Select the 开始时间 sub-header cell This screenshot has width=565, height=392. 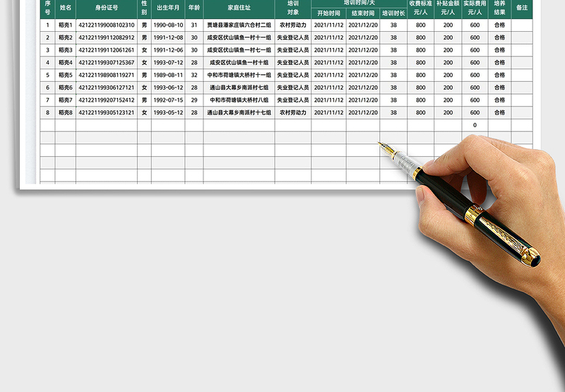[x=328, y=13]
